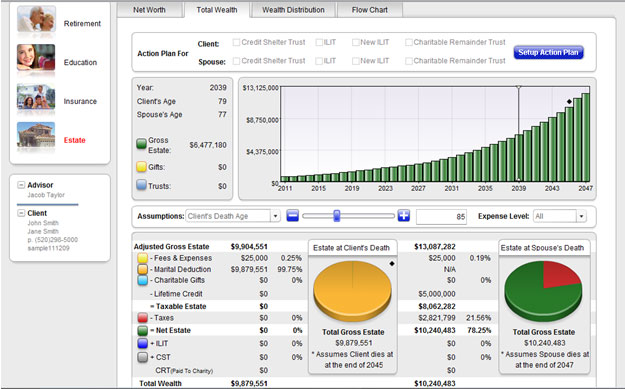Viewport: 625px width, 389px height.
Task: Click the vertical year marker line at 2039
Action: tap(518, 133)
